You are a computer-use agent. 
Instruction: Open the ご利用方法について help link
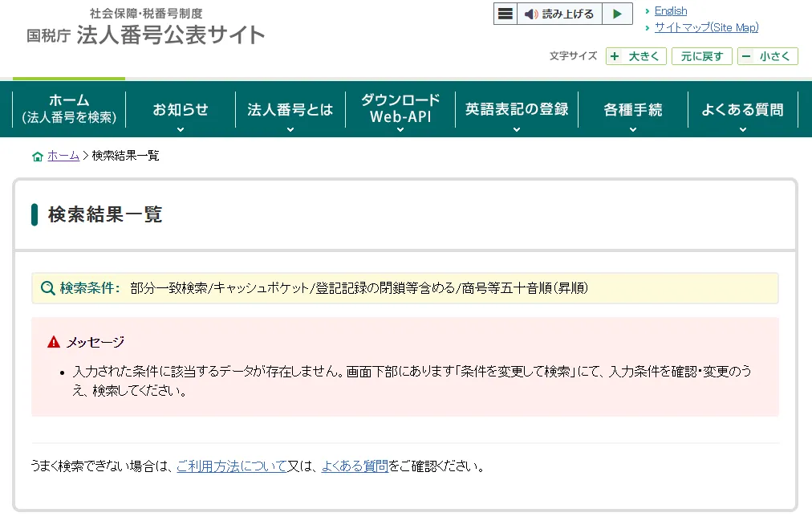(232, 466)
